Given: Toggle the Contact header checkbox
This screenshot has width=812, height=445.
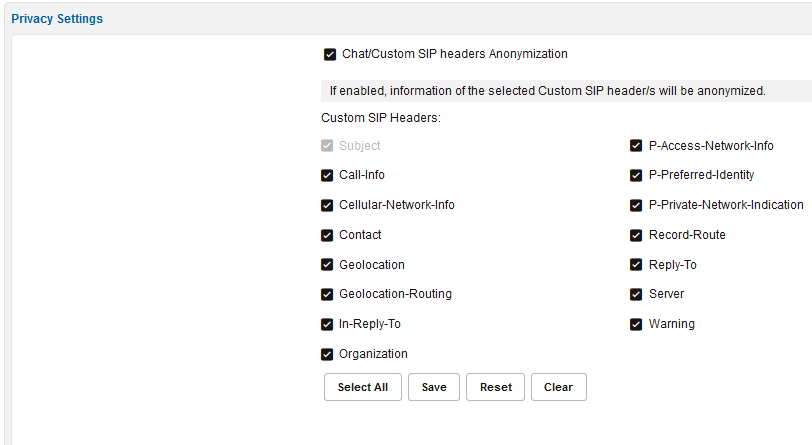Looking at the screenshot, I should (x=327, y=235).
